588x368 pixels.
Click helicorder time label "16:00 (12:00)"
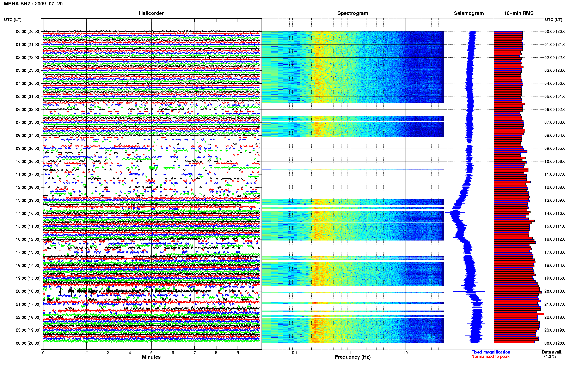(28, 239)
